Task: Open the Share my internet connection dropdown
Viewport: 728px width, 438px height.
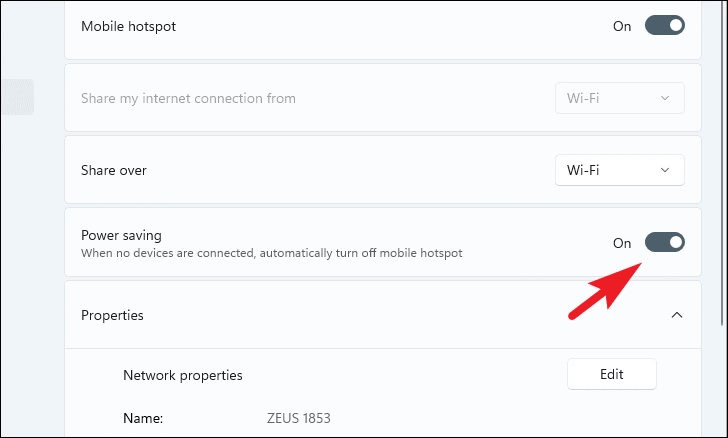Action: [x=619, y=98]
